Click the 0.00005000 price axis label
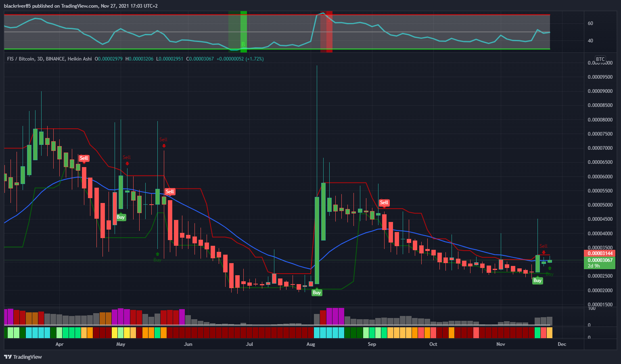 (x=600, y=205)
